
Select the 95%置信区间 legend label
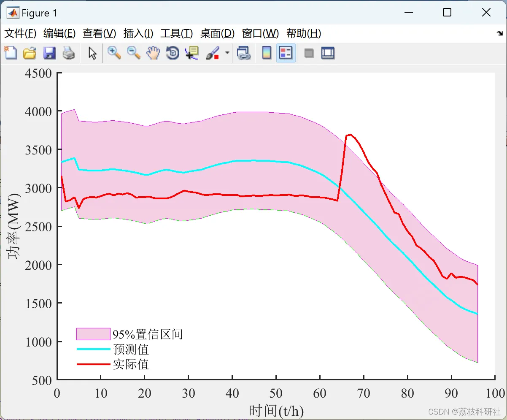click(148, 334)
